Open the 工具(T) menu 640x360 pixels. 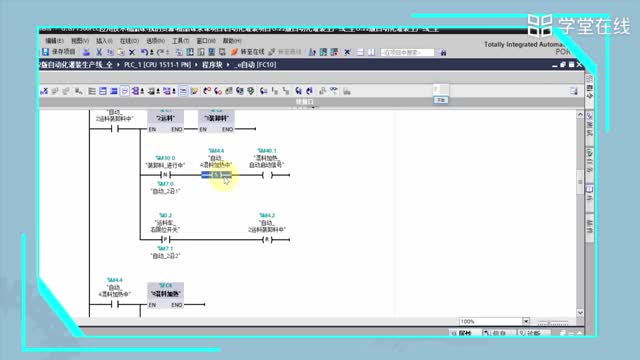(180, 41)
